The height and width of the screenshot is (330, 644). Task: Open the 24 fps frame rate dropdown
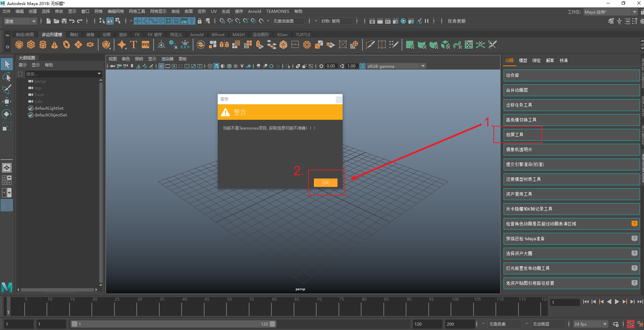(x=605, y=324)
